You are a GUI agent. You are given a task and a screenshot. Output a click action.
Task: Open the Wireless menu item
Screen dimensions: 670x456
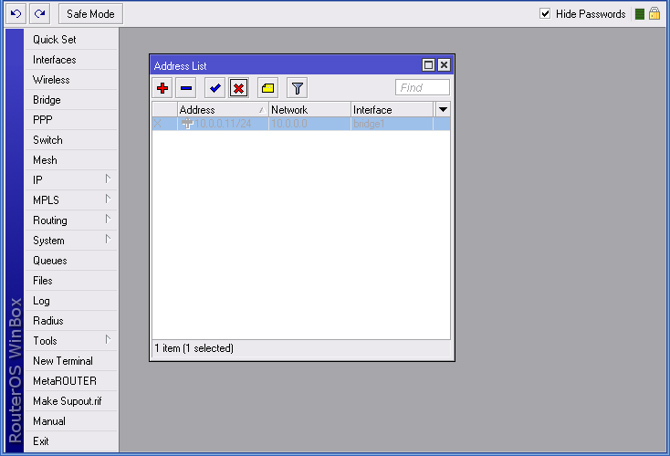point(51,80)
